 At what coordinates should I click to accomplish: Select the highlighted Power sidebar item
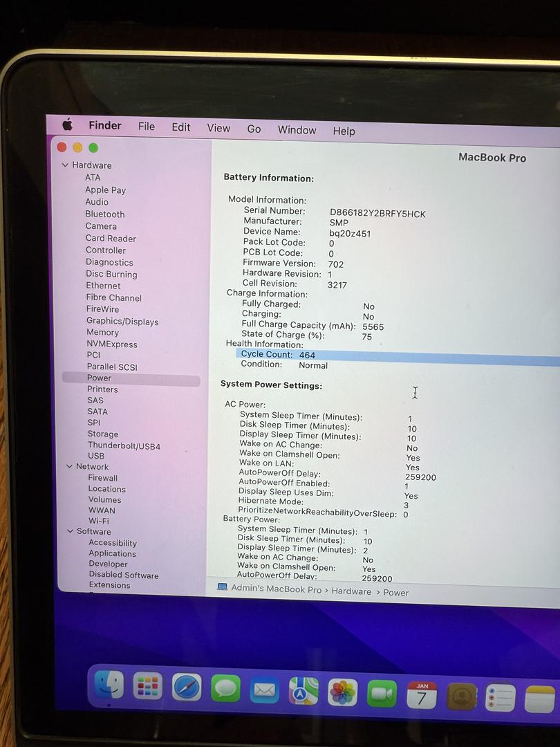131,379
